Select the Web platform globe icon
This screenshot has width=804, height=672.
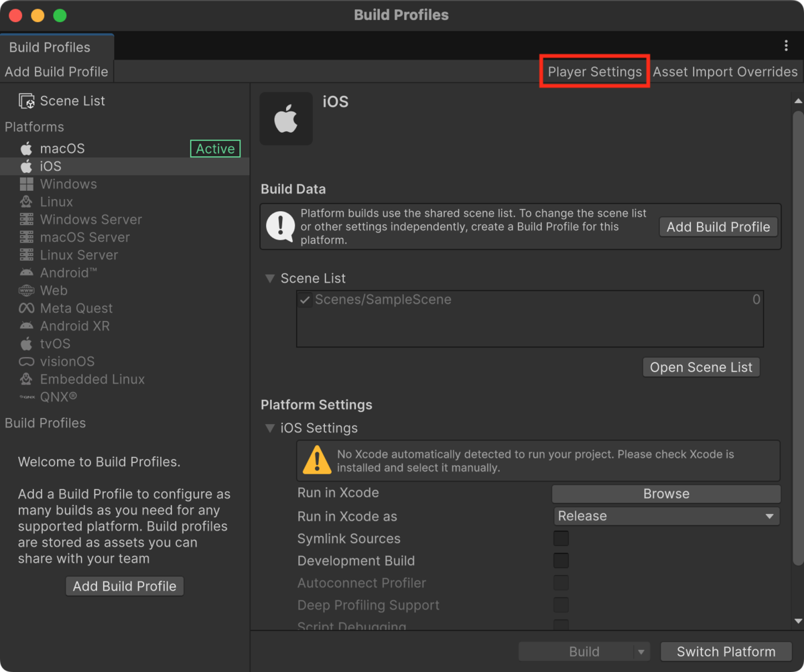click(x=25, y=290)
